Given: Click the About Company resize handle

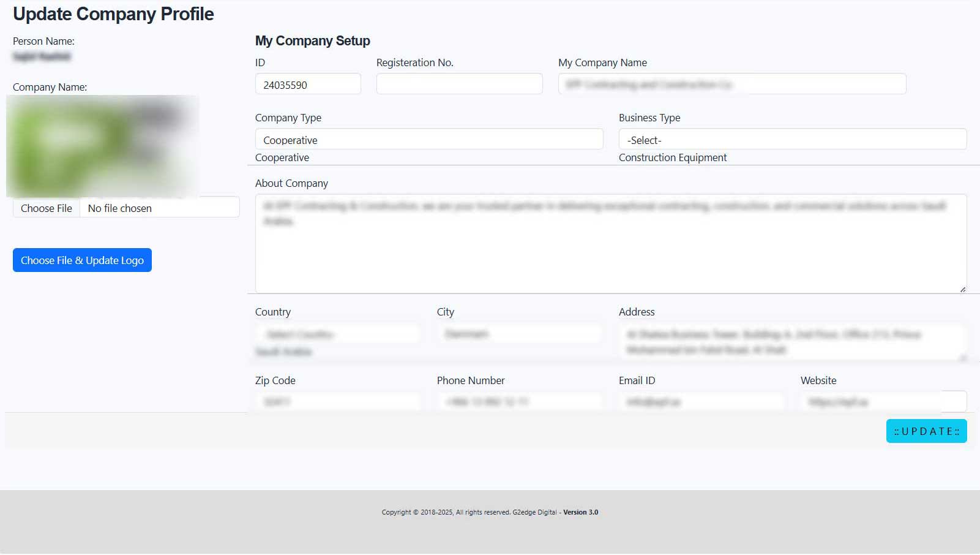Looking at the screenshot, I should pyautogui.click(x=962, y=289).
